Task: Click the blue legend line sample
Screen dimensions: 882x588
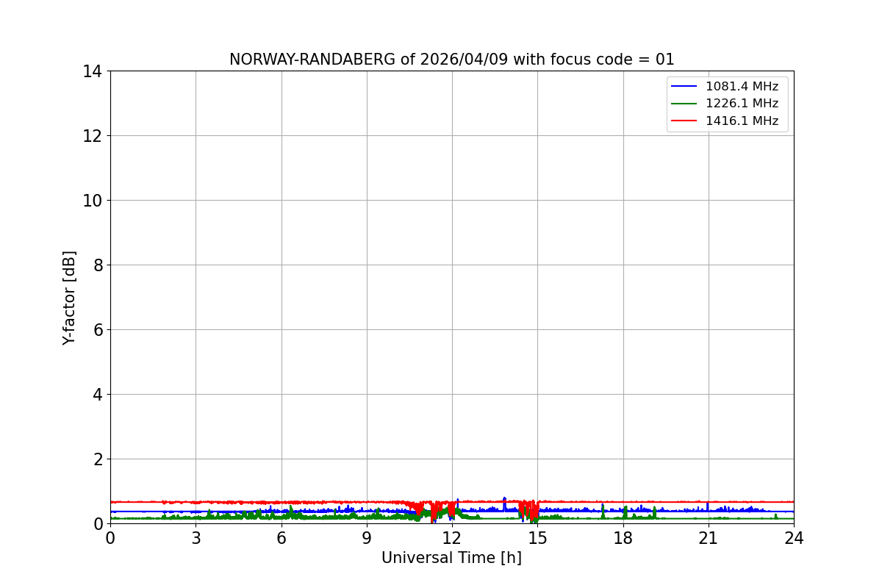Action: pyautogui.click(x=685, y=87)
